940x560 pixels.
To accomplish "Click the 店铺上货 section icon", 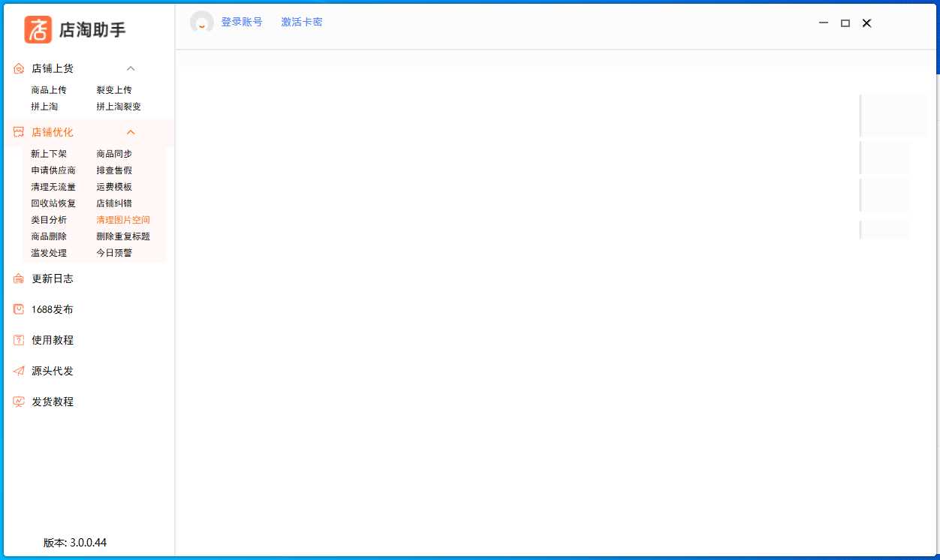I will tap(18, 68).
